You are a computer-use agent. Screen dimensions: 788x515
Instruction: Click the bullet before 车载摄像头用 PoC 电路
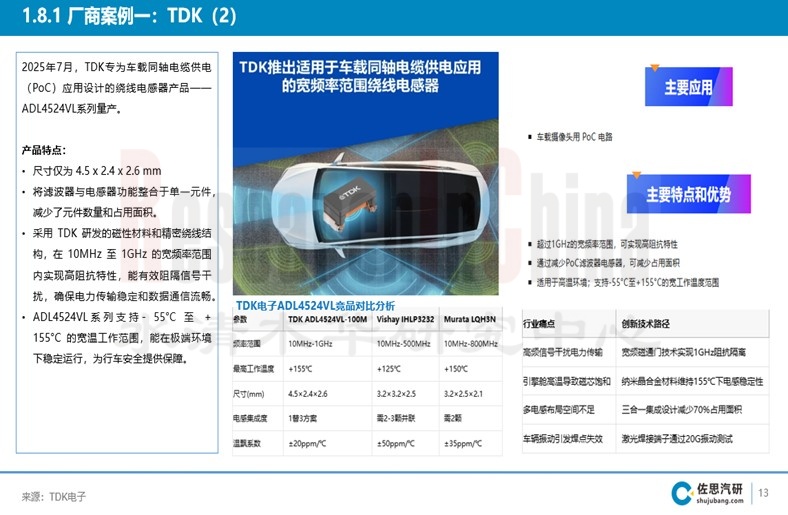[x=529, y=136]
